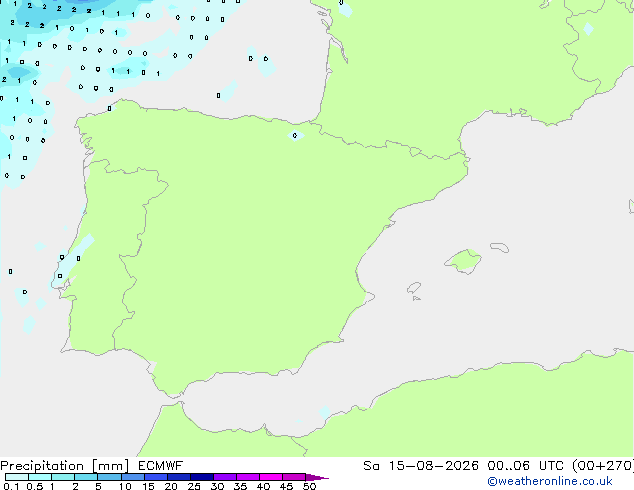The width and height of the screenshot is (634, 490).
Task: Click the '10' legend value
Action: click(125, 486)
